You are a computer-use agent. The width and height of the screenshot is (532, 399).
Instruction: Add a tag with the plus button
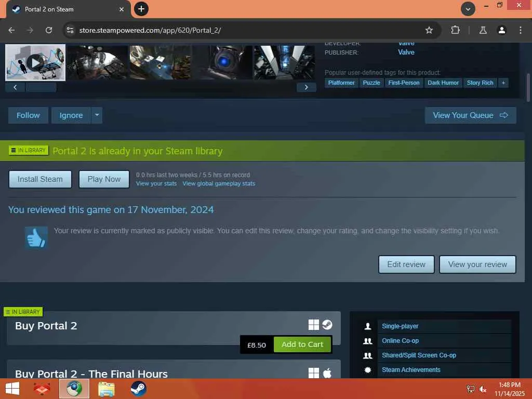tap(503, 83)
